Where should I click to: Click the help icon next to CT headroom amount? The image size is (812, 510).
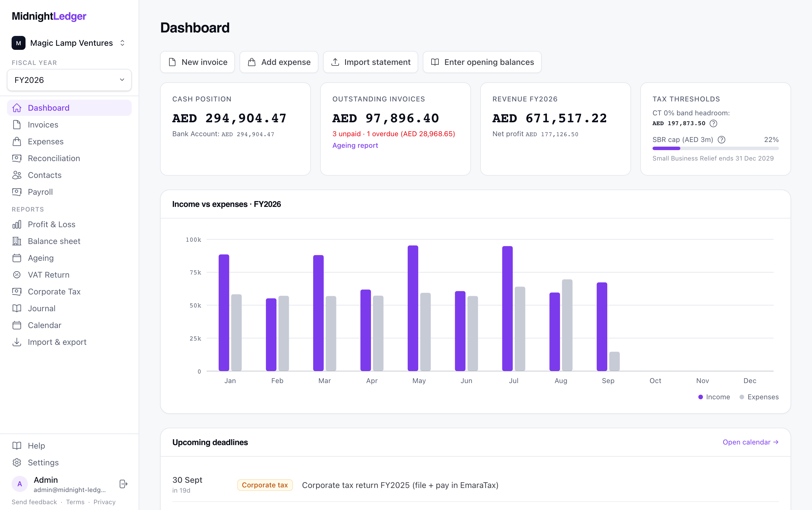click(713, 124)
